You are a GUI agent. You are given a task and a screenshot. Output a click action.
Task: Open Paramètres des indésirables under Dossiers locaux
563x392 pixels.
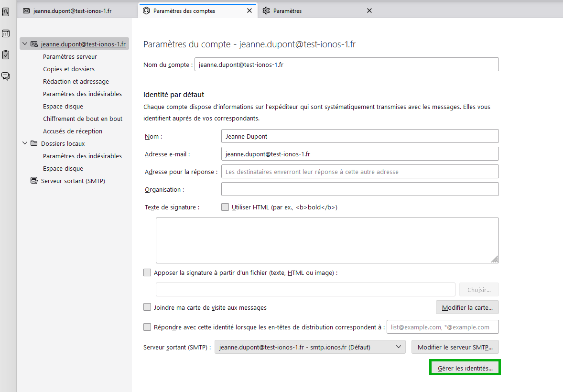(82, 156)
